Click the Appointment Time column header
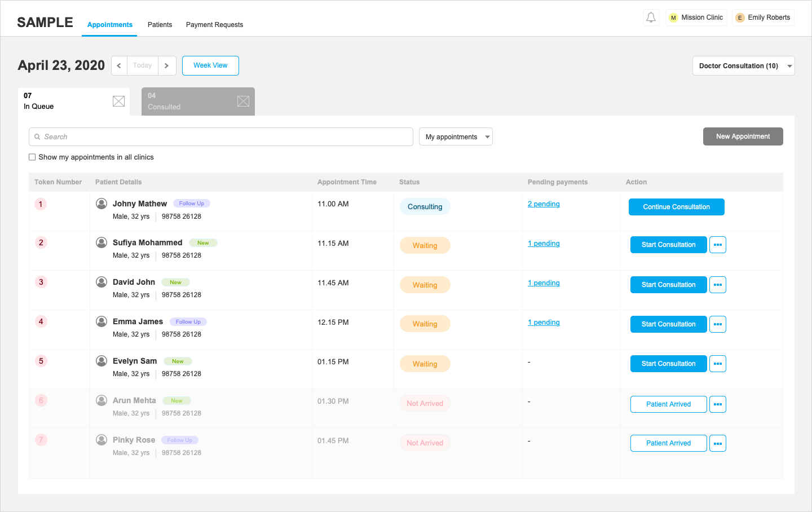This screenshot has width=812, height=512. point(347,182)
